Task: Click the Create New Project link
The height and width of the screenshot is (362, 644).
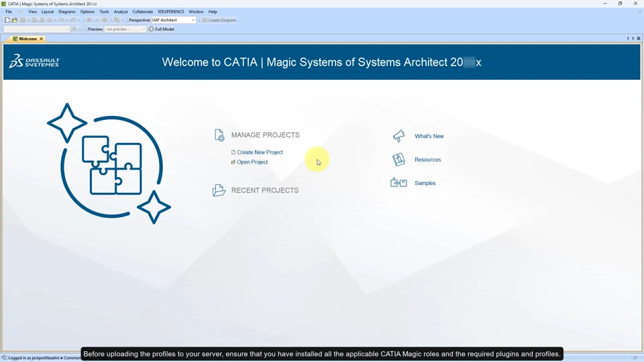Action: [x=260, y=152]
